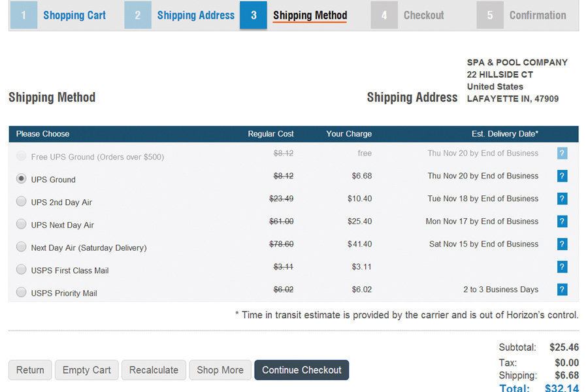This screenshot has width=588, height=392.
Task: Open help for Free UPS Ground option
Action: pos(562,153)
